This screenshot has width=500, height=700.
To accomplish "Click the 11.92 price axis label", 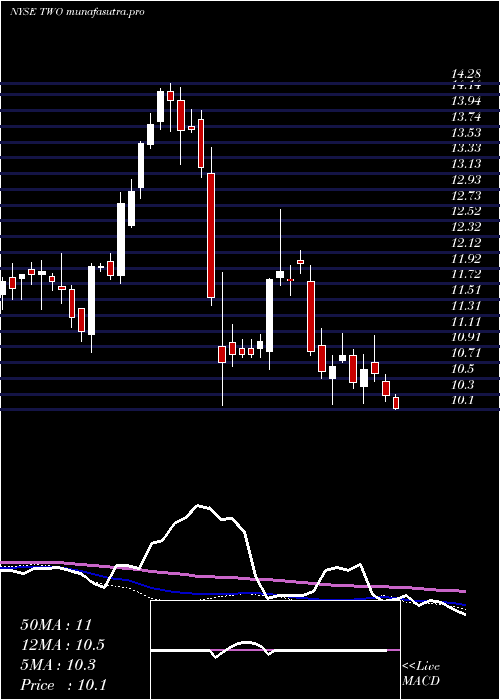I will 467,258.
